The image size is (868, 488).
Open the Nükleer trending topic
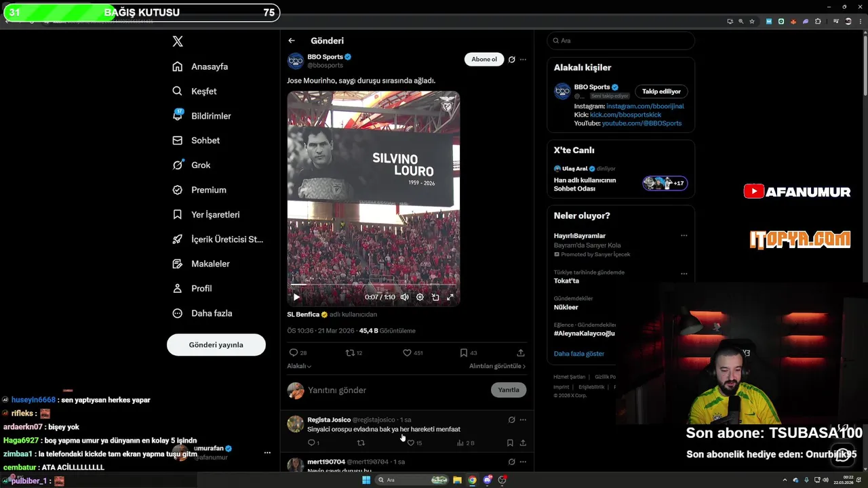[566, 307]
